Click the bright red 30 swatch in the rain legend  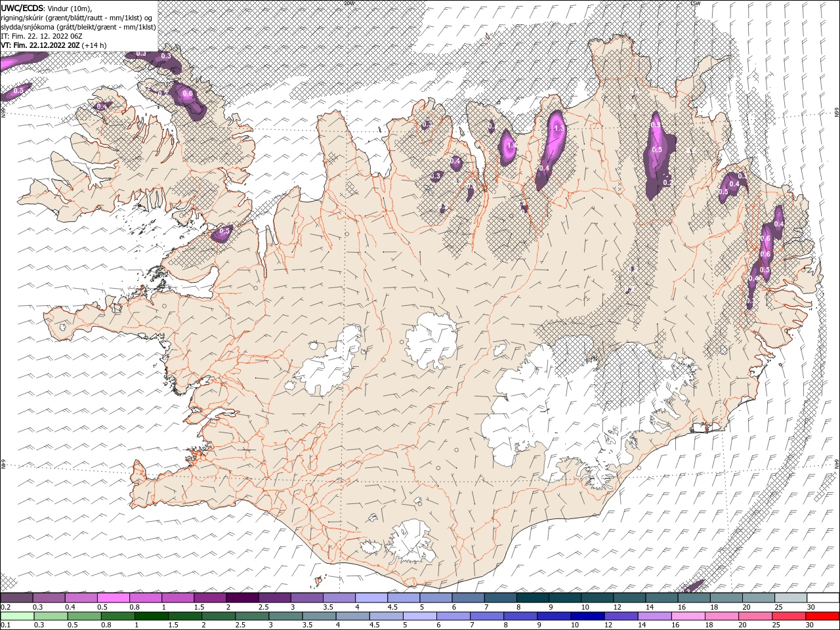click(x=822, y=616)
